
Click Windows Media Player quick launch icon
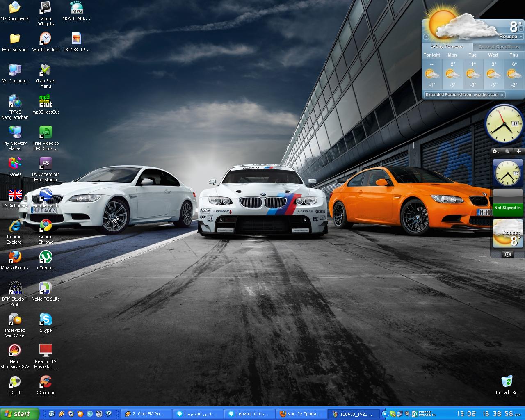pos(71,414)
